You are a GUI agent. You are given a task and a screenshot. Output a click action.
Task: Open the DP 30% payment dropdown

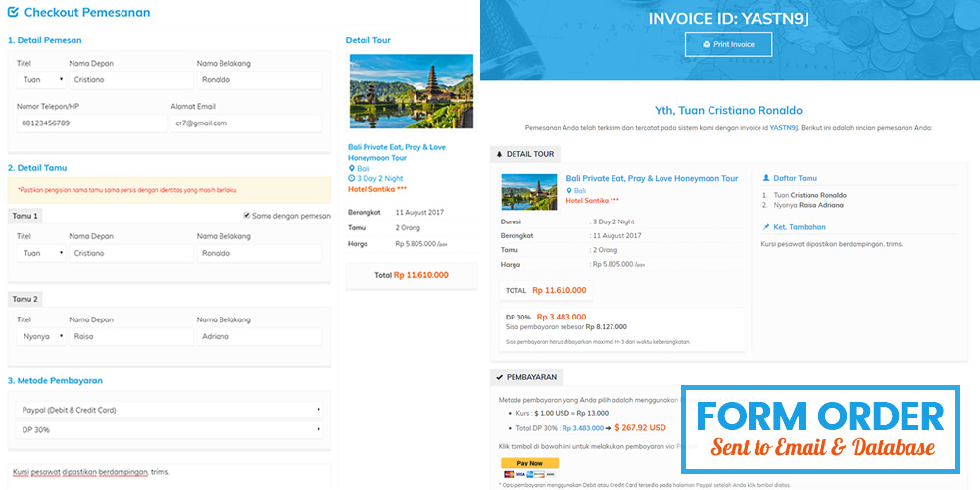pyautogui.click(x=169, y=430)
